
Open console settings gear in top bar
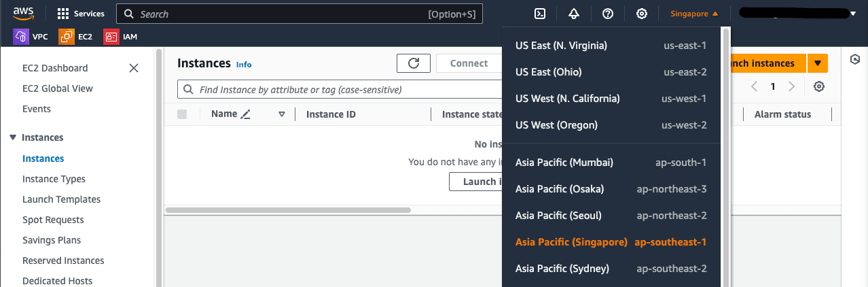click(x=641, y=14)
